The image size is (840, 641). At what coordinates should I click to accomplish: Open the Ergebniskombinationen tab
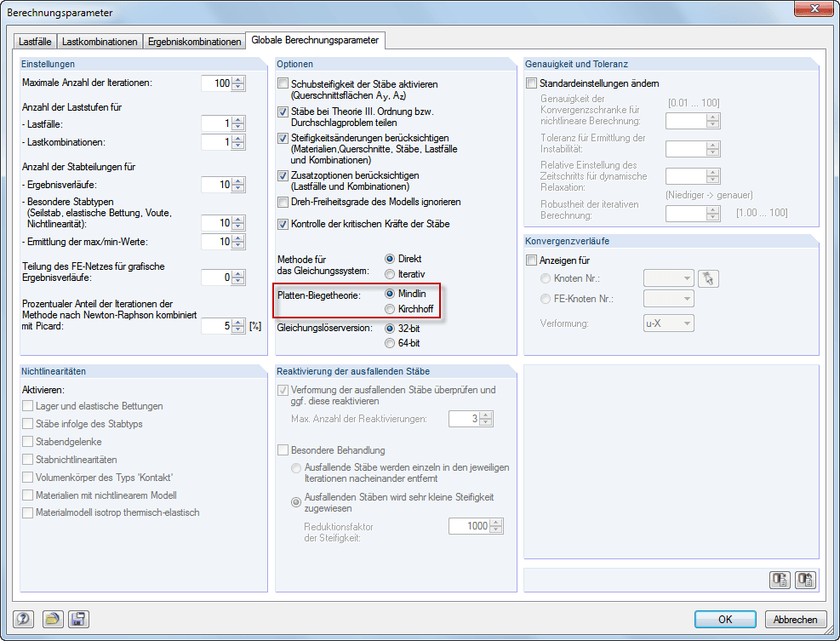point(197,40)
